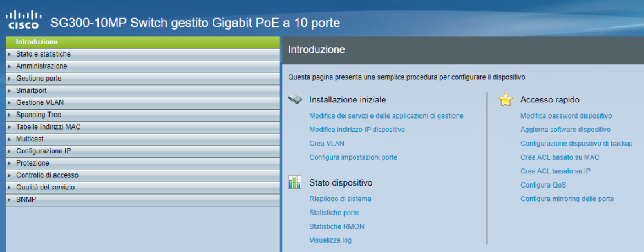
Task: Expand the Stato e statistiche arrow
Action: pyautogui.click(x=9, y=54)
